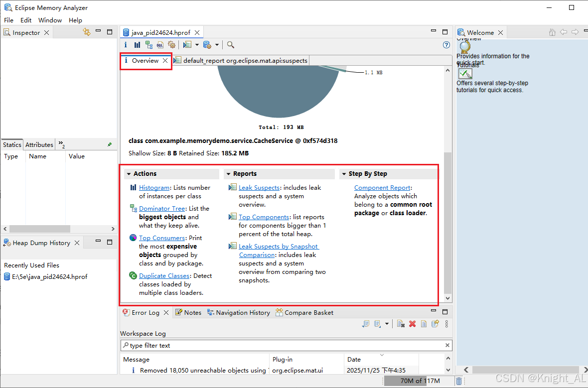Click the Find object by address magnifier
Screen dimensions: 588x388
(231, 45)
